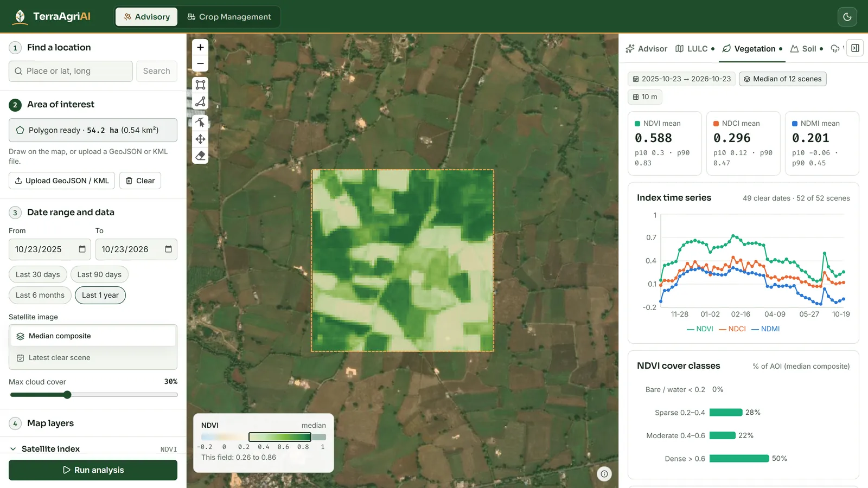Click the NDVI mean card
868x488 pixels.
pyautogui.click(x=665, y=144)
